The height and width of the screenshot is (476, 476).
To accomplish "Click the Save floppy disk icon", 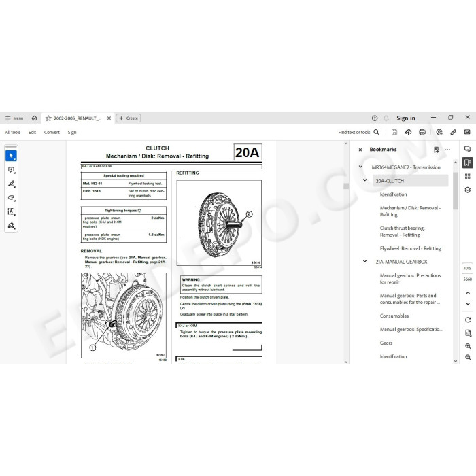I will [394, 132].
